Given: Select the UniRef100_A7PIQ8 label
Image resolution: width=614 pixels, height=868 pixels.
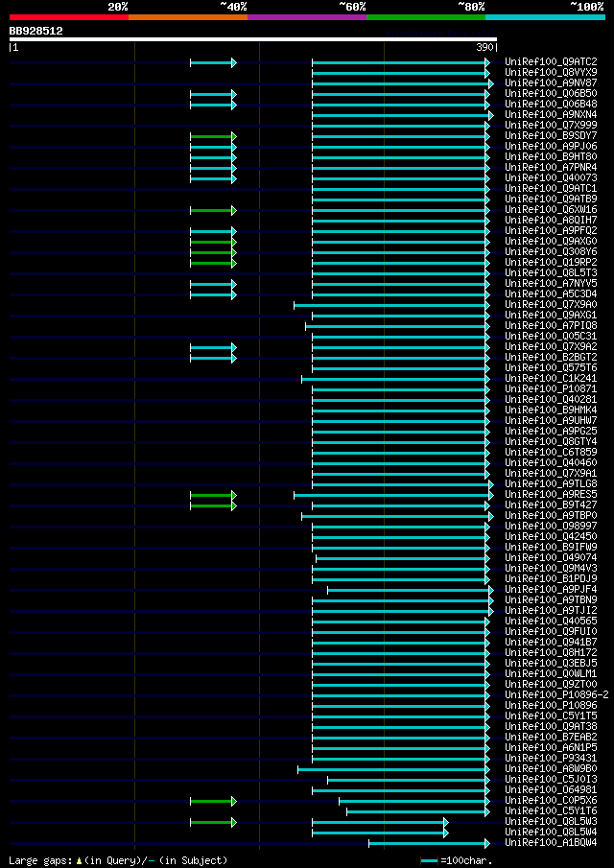Looking at the screenshot, I should (x=551, y=325).
